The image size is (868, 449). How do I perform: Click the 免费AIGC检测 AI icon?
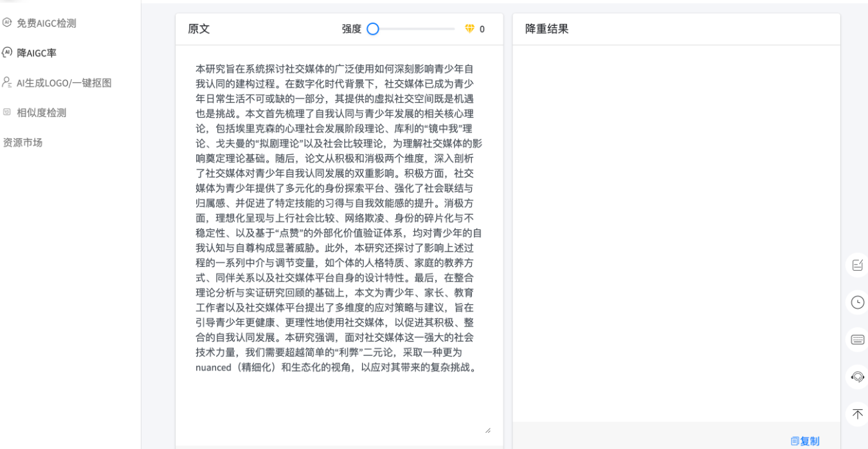pos(7,23)
